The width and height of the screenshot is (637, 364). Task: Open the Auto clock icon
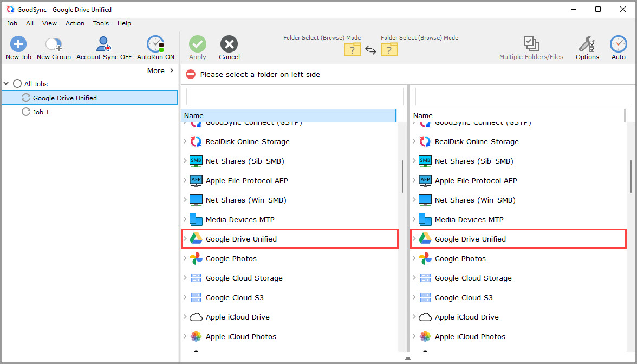pyautogui.click(x=619, y=44)
